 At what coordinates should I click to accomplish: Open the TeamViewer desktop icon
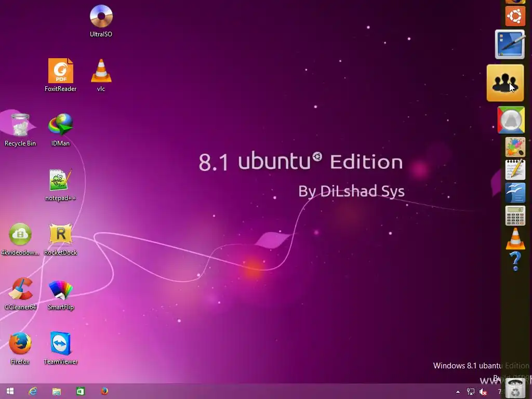(60, 349)
